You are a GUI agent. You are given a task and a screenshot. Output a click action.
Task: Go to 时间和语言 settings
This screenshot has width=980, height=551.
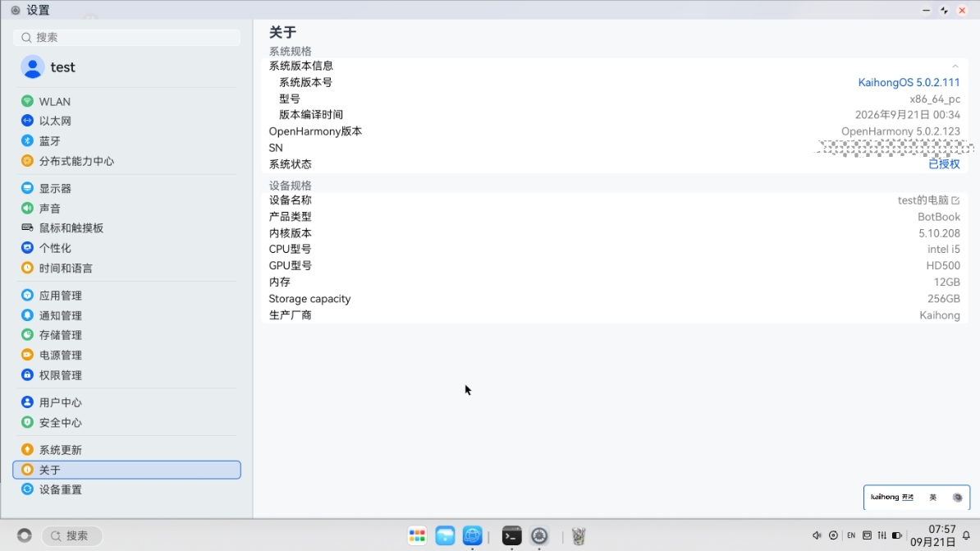126,268
